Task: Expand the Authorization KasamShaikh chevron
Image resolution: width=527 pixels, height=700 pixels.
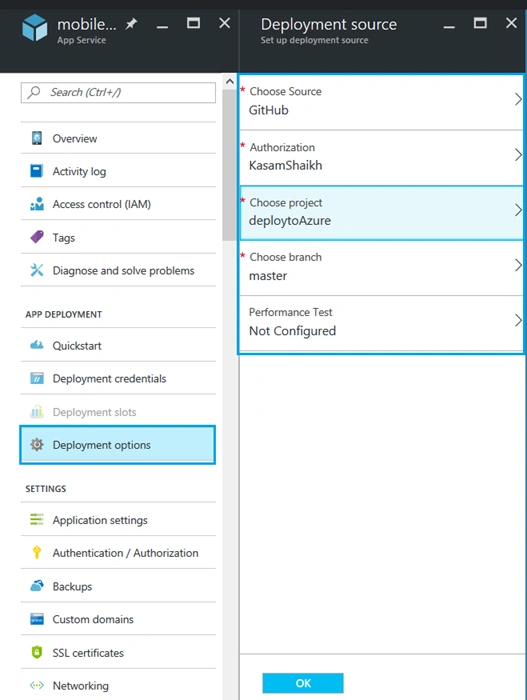Action: pos(518,155)
